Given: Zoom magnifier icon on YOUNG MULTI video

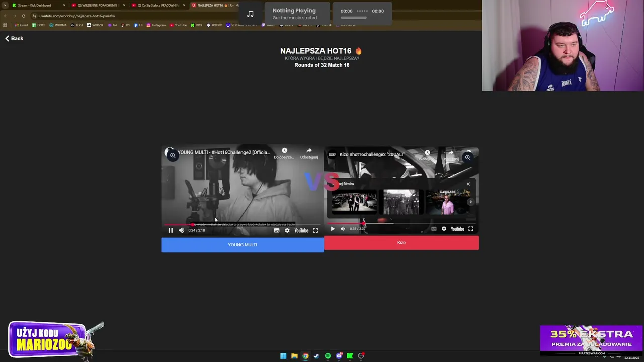Looking at the screenshot, I should coord(172,155).
